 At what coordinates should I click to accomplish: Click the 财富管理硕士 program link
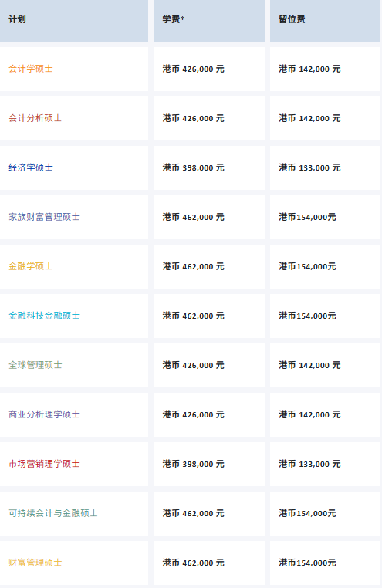[35, 563]
